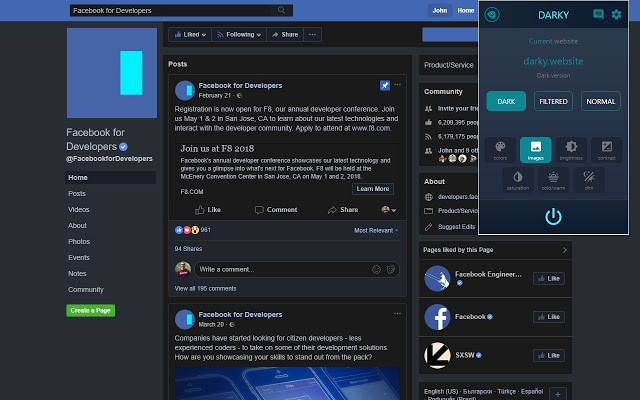Select Notes in page sidebar

(77, 273)
